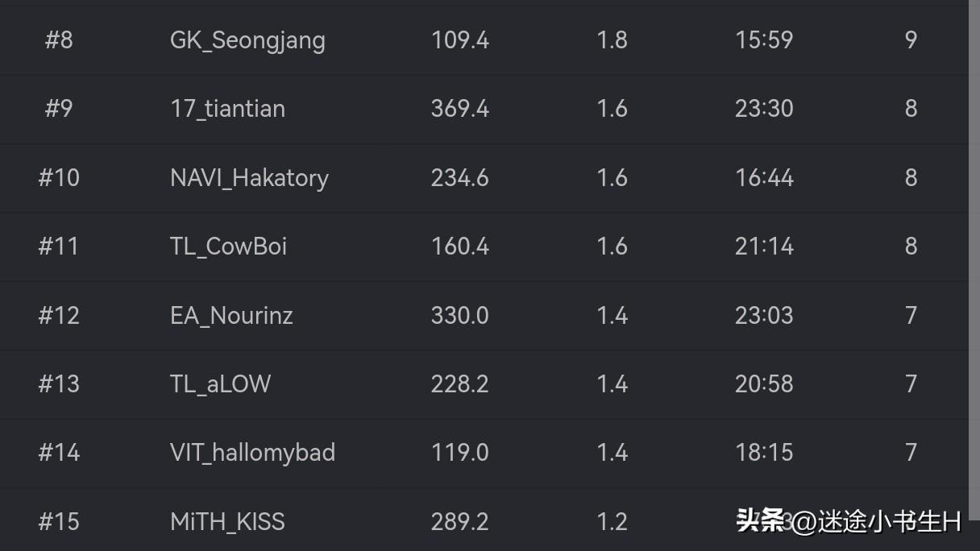980x551 pixels.
Task: Click MiTH_KISS player name
Action: click(x=227, y=522)
